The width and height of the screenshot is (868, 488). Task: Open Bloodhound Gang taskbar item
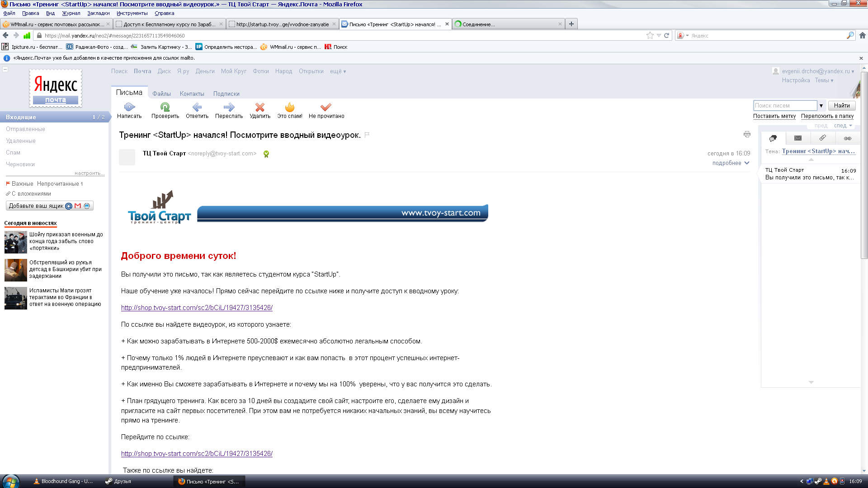(63, 481)
